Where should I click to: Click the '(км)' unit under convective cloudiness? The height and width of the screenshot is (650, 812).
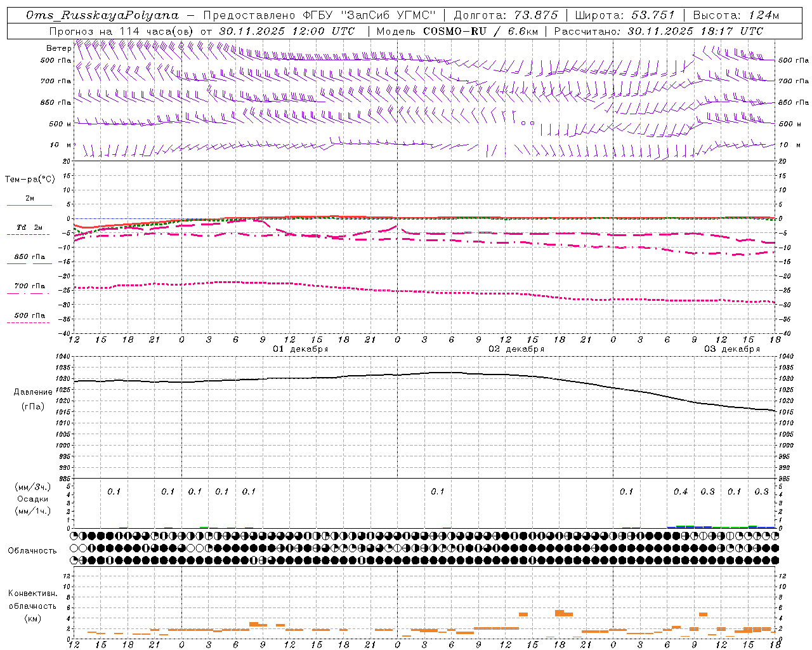pos(33,618)
